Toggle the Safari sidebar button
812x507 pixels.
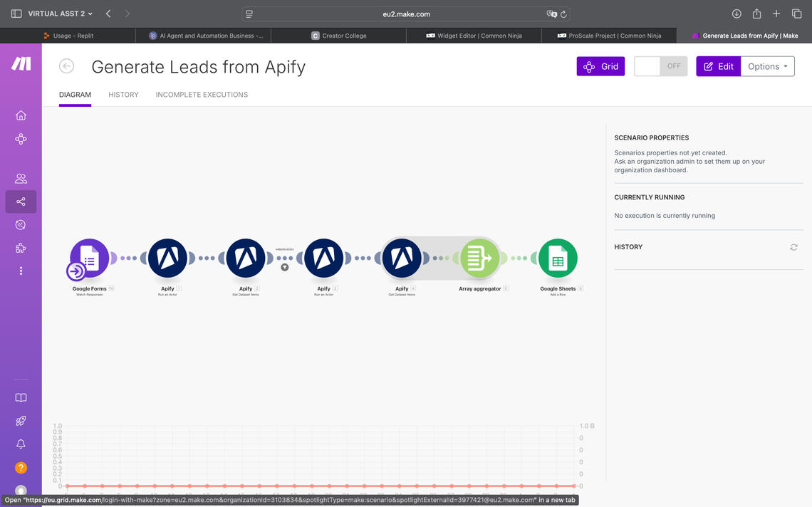coord(16,14)
